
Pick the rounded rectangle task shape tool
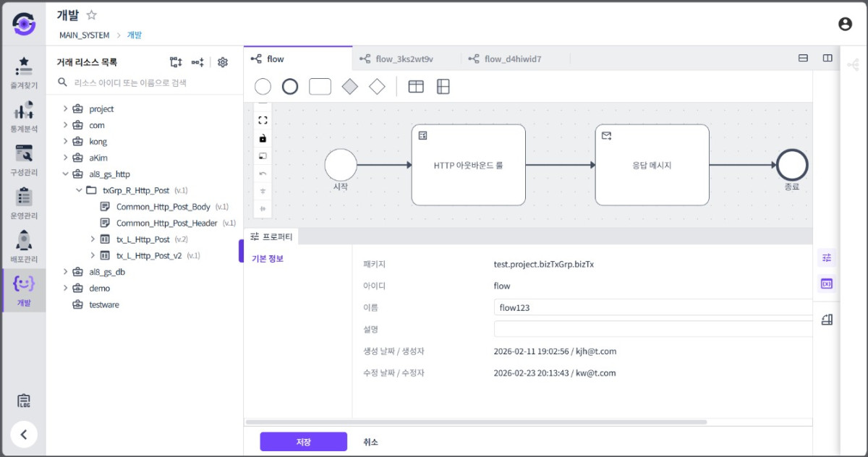(x=320, y=87)
